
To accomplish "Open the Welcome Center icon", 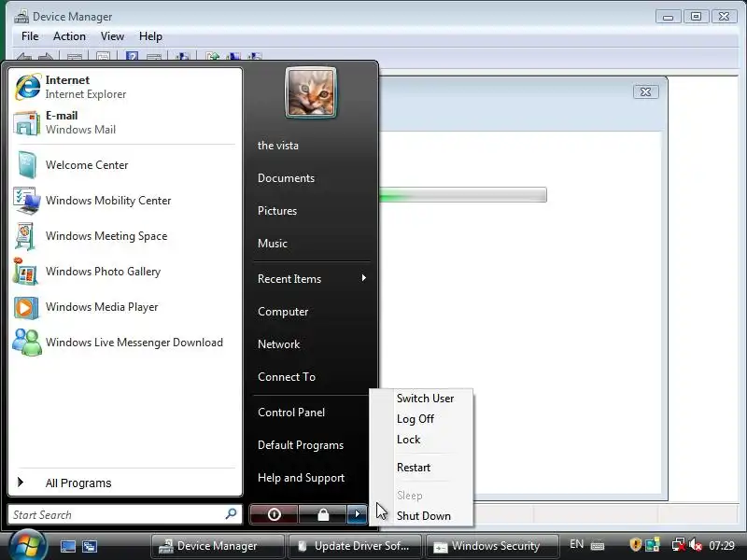I will click(x=27, y=165).
